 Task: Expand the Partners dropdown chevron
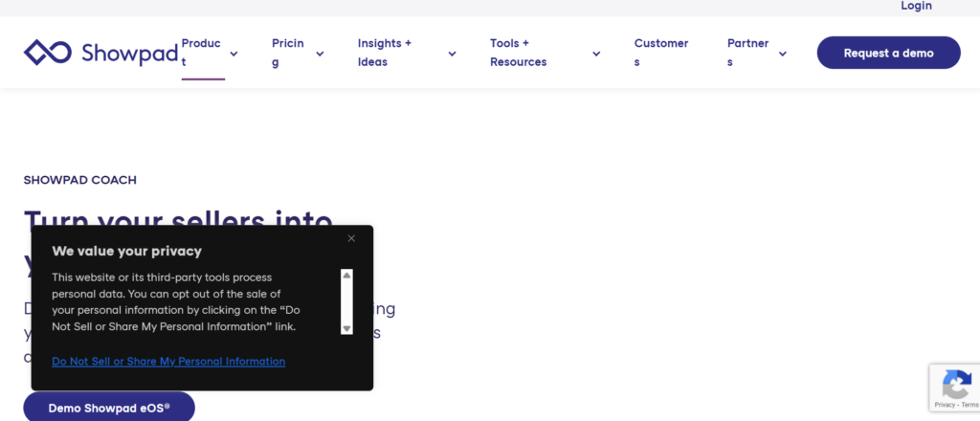click(782, 54)
